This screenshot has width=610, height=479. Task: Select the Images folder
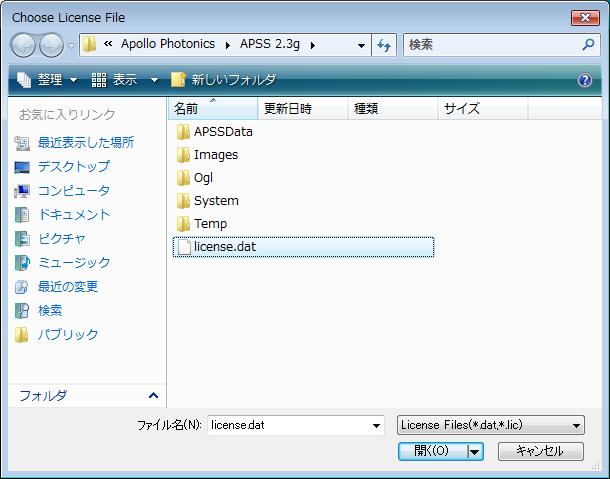216,155
